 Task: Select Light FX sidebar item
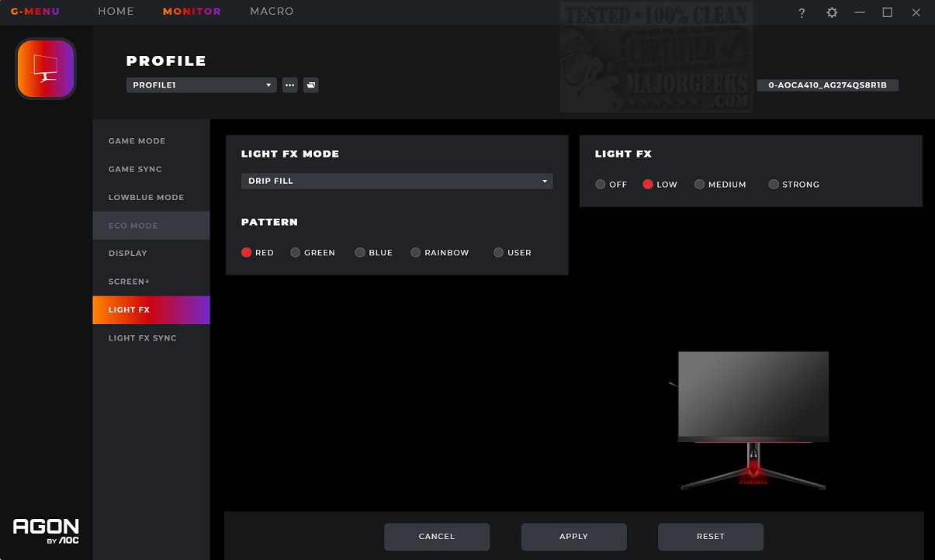[x=151, y=309]
